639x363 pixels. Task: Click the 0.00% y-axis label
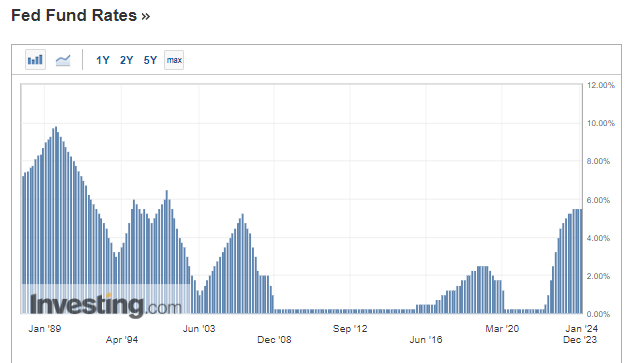tap(598, 314)
